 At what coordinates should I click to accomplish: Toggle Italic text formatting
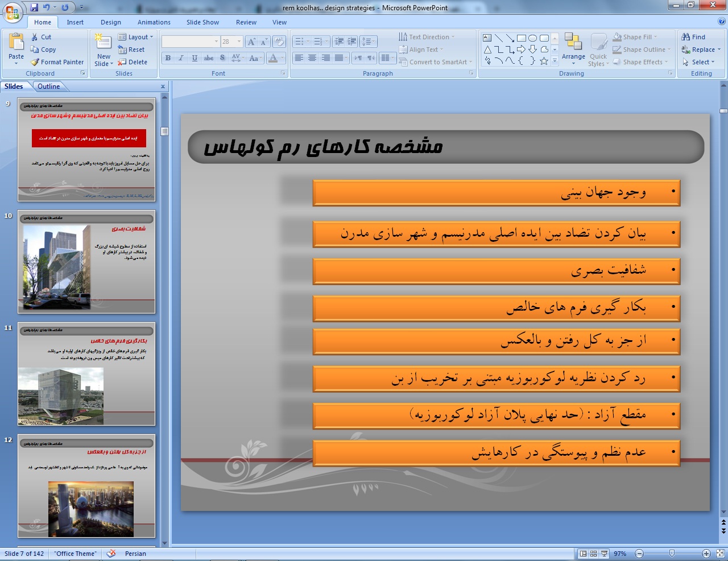point(181,58)
